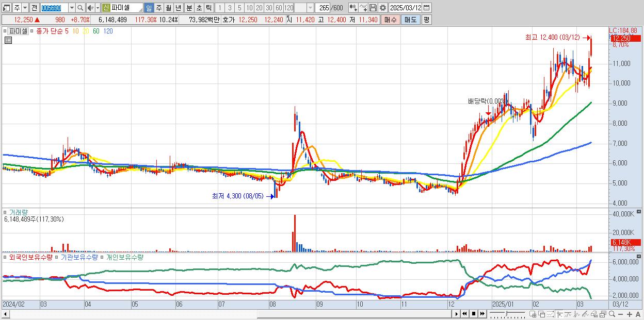Choose the 5 interval button in toolbar
The image size is (644, 320).
(x=239, y=8)
